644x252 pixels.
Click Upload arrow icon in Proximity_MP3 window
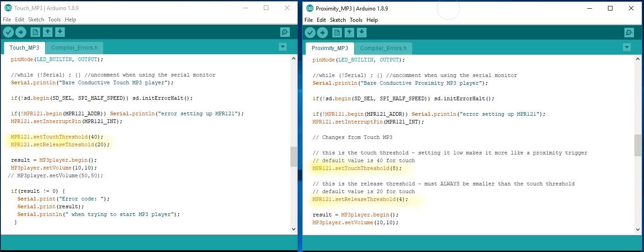(322, 32)
